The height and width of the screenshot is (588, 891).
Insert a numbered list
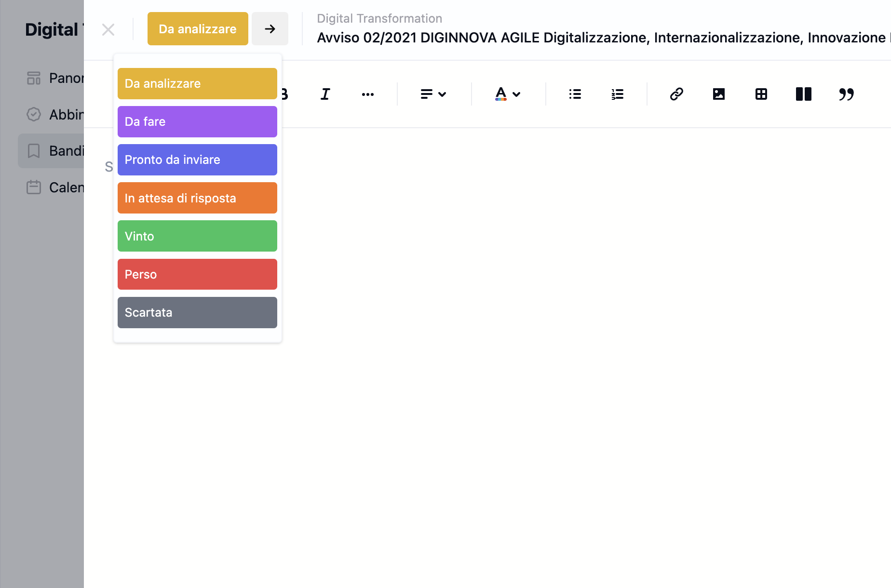tap(618, 94)
